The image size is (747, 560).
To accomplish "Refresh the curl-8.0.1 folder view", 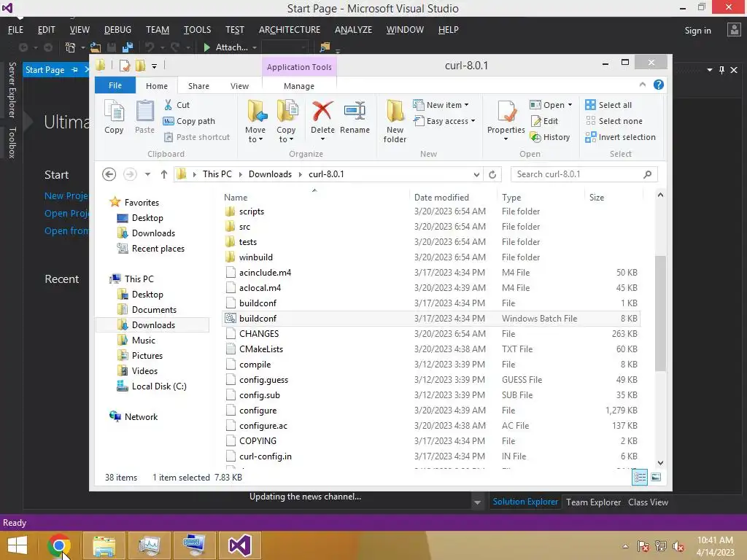I will (492, 175).
